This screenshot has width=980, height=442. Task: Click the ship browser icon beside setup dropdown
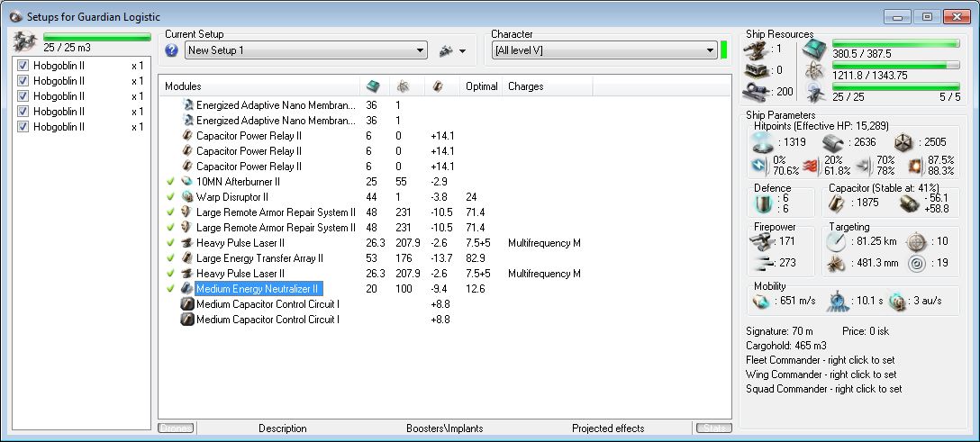(446, 50)
